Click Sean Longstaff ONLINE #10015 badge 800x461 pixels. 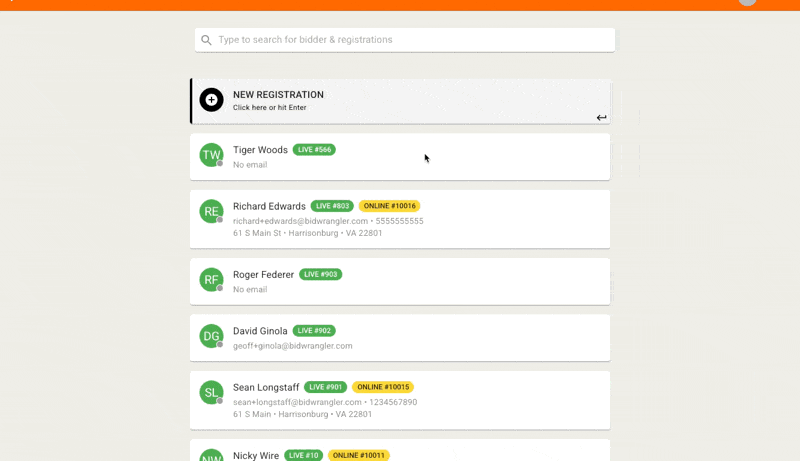(383, 387)
